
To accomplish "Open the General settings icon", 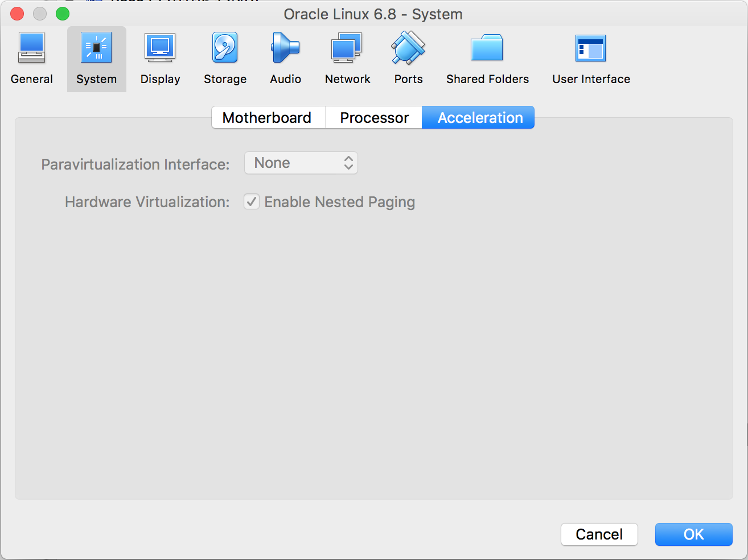I will [31, 57].
